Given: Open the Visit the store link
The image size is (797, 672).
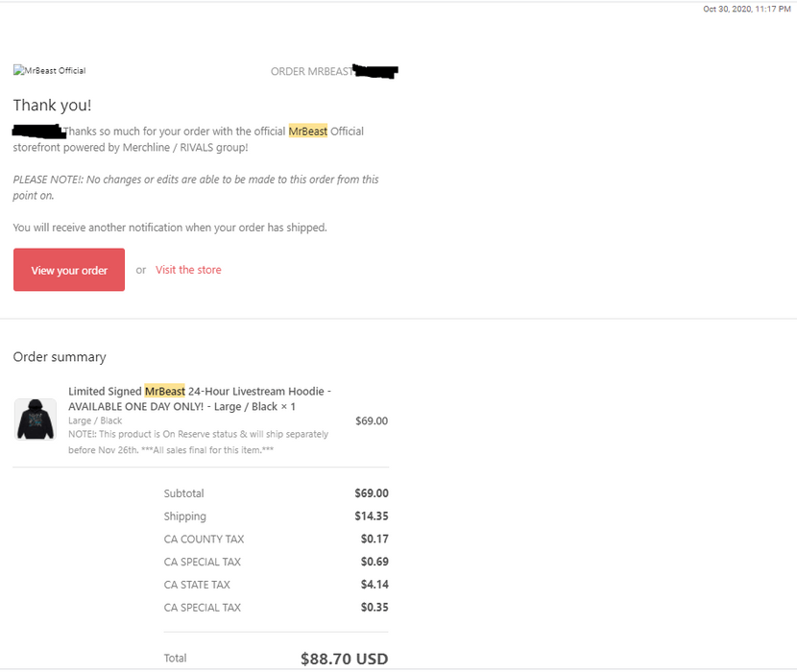Looking at the screenshot, I should coord(188,270).
